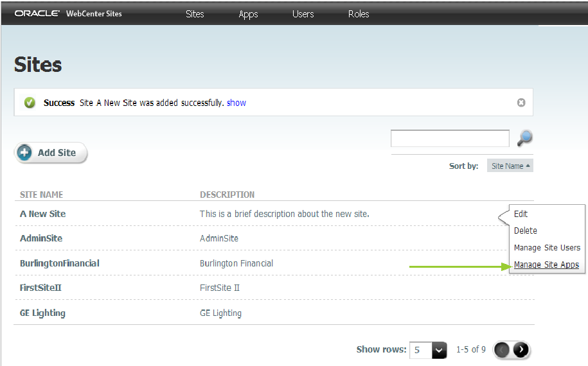
Task: Toggle the Site Name sort order
Action: (x=510, y=166)
